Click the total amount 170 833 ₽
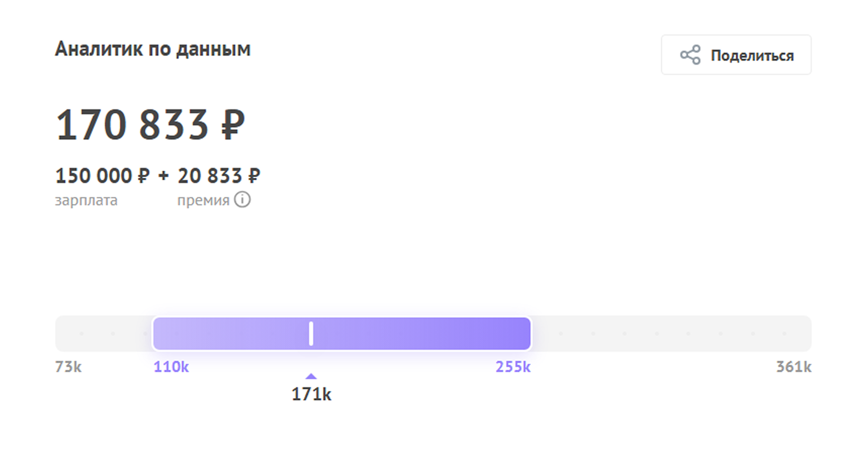The width and height of the screenshot is (868, 454). click(150, 125)
